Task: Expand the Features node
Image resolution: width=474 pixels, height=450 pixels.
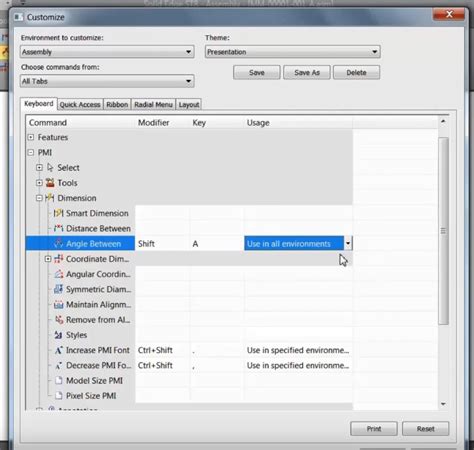Action: tap(31, 137)
